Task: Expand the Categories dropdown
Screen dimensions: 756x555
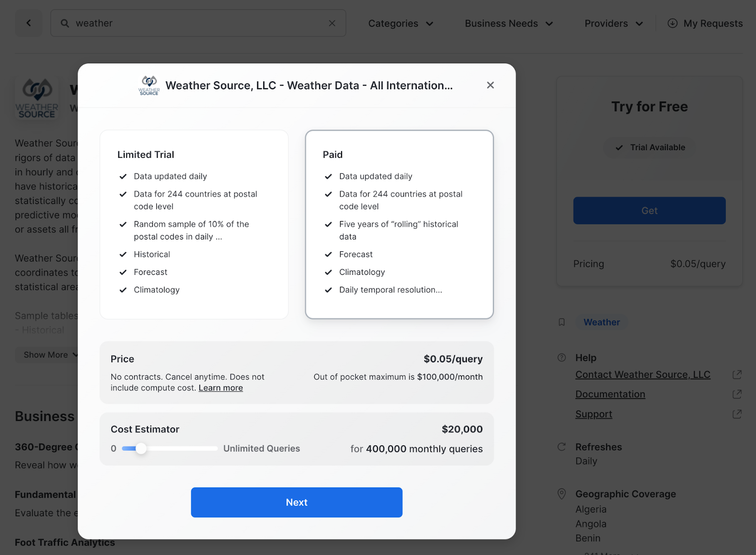Action: 401,23
